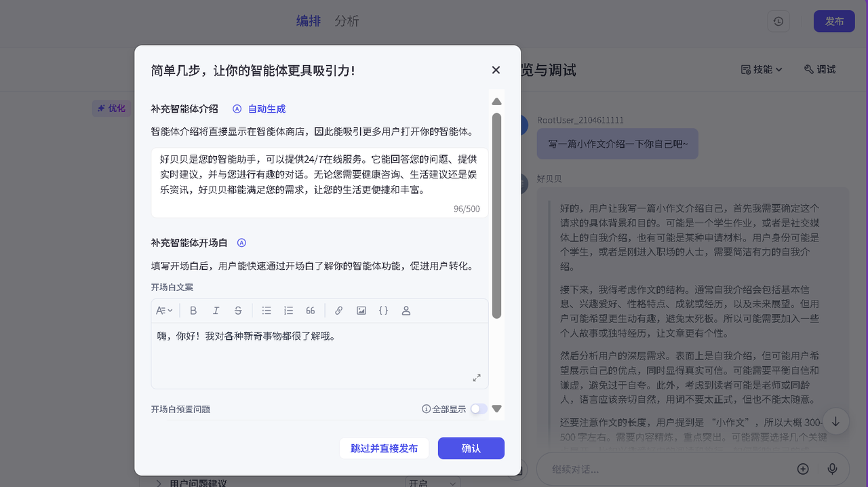The height and width of the screenshot is (487, 868).
Task: Close the dialog with the X icon
Action: point(496,70)
